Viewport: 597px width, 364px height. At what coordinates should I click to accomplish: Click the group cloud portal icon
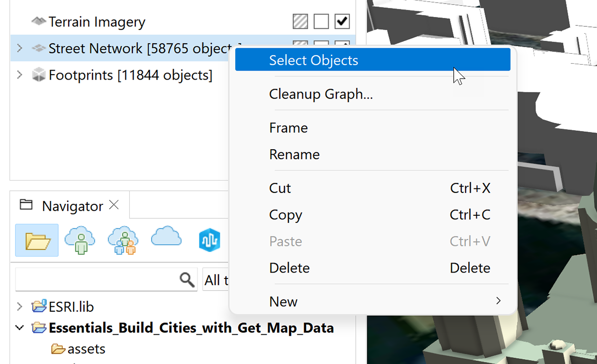tap(122, 240)
